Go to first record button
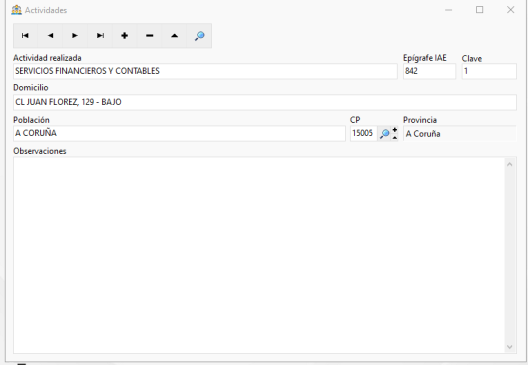528x365 pixels. 25,36
